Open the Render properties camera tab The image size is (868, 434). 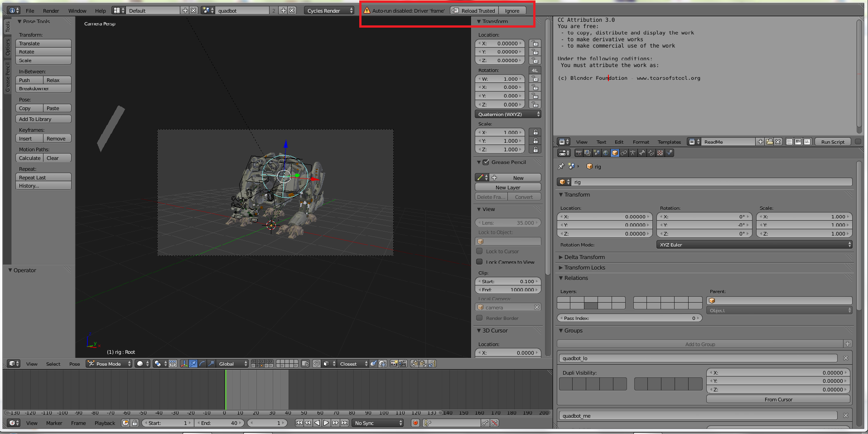click(x=579, y=153)
